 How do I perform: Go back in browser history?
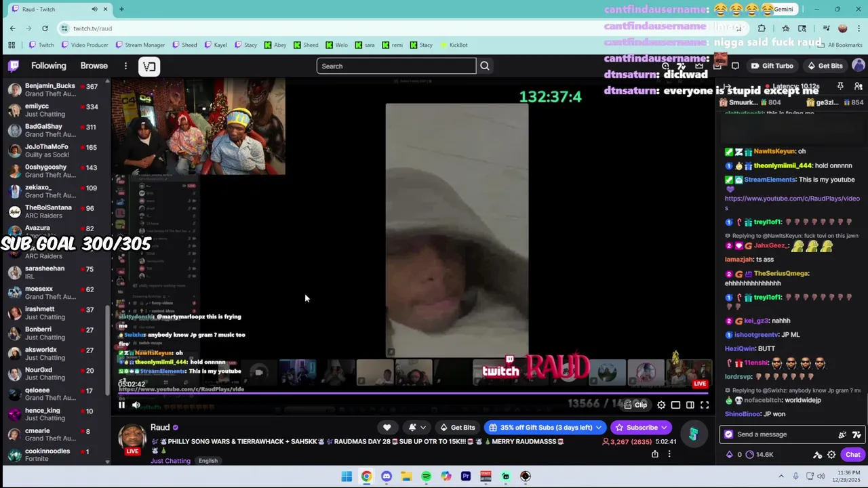12,28
